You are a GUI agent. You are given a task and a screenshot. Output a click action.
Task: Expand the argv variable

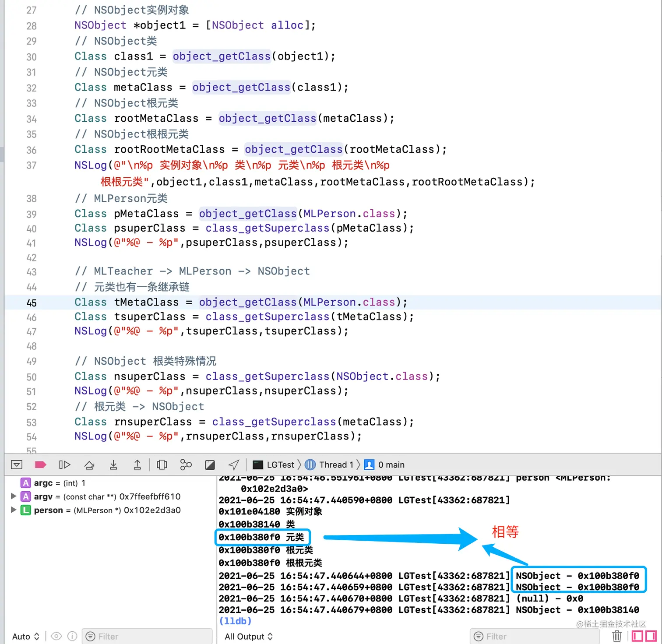[x=13, y=496]
